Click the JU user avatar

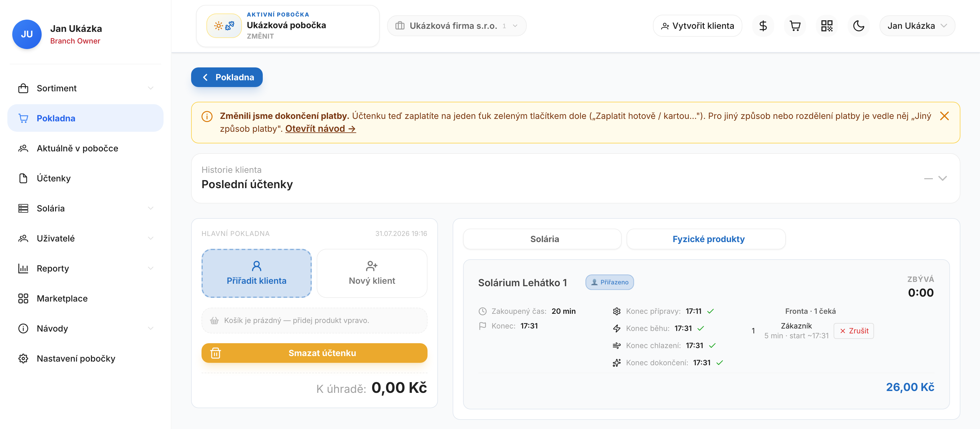(x=27, y=34)
